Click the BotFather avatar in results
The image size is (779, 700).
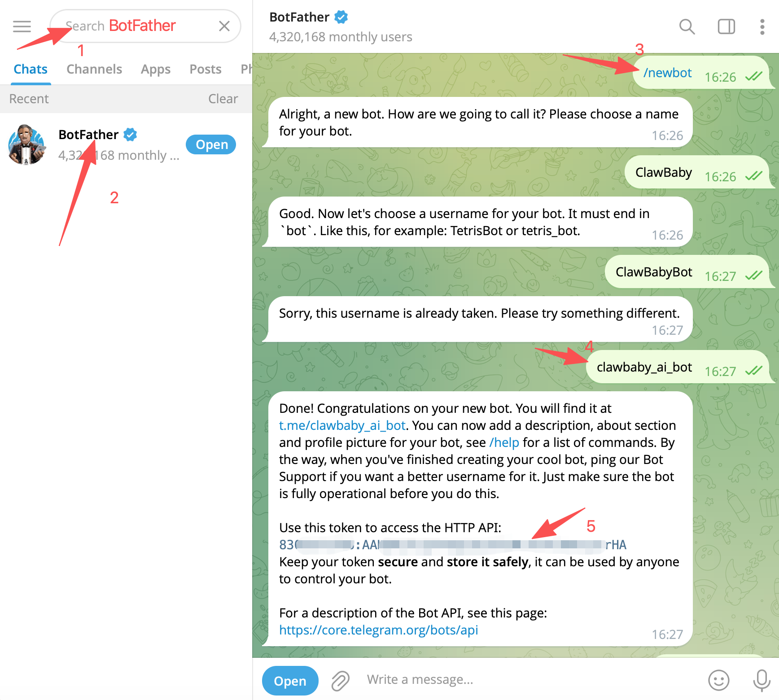point(26,144)
